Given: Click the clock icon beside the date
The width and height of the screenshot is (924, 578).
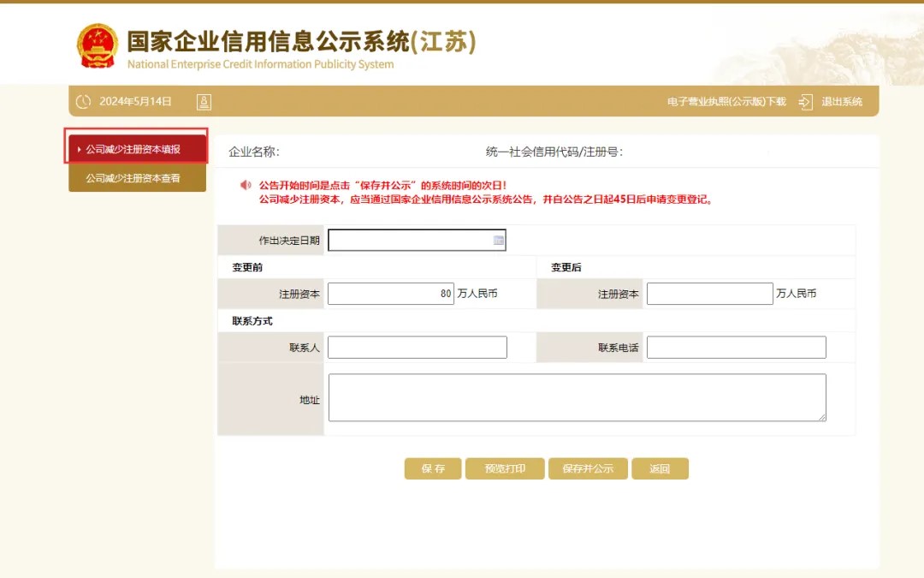Looking at the screenshot, I should tap(83, 102).
